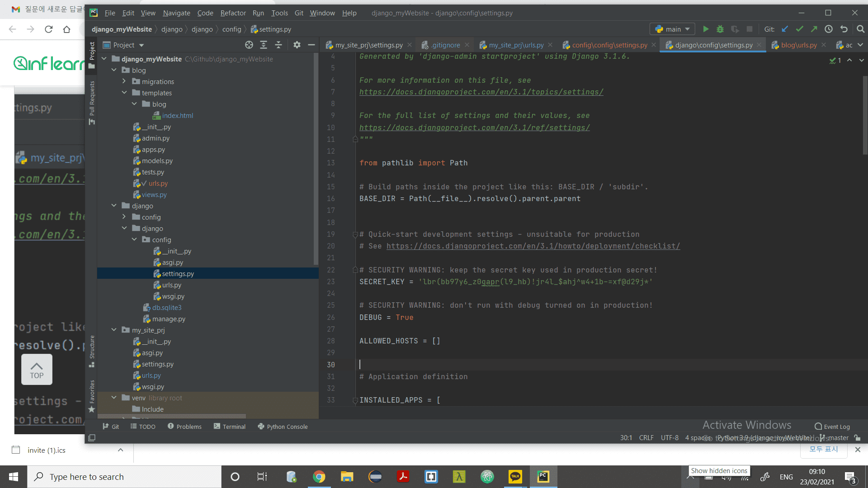Viewport: 868px width, 488px height.
Task: Open the Tools menu
Action: pyautogui.click(x=279, y=13)
